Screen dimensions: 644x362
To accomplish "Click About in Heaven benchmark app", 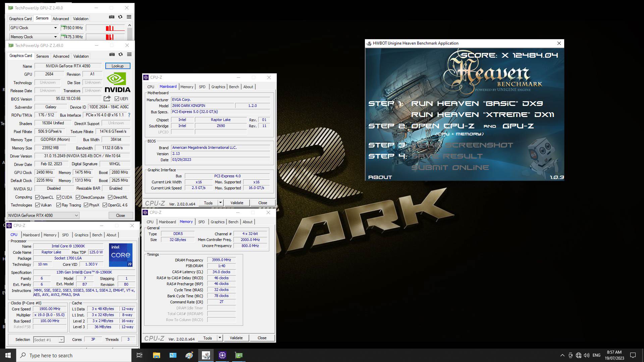I will click(380, 177).
